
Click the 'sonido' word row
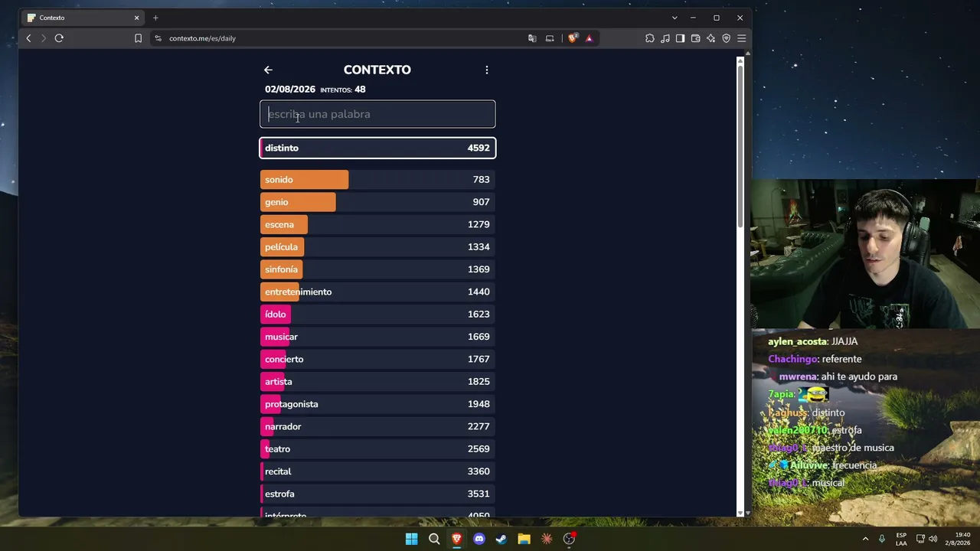point(377,180)
